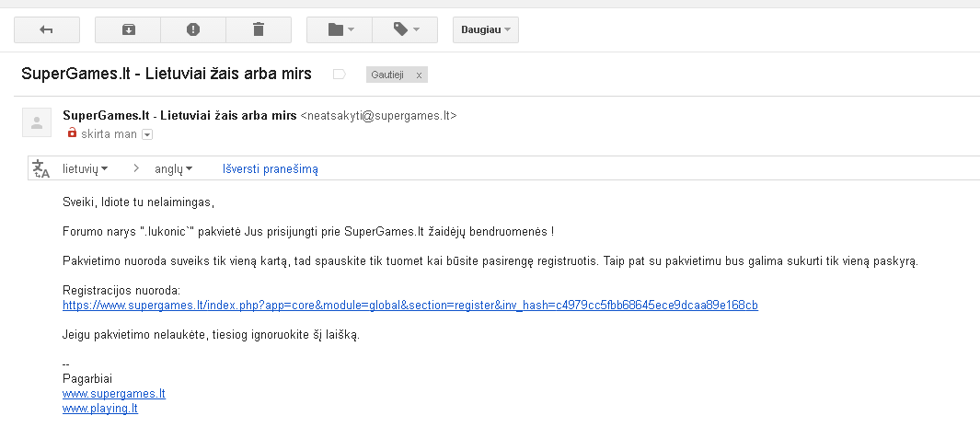Image resolution: width=980 pixels, height=427 pixels.
Task: Open www.playing.lt link
Action: point(100,409)
